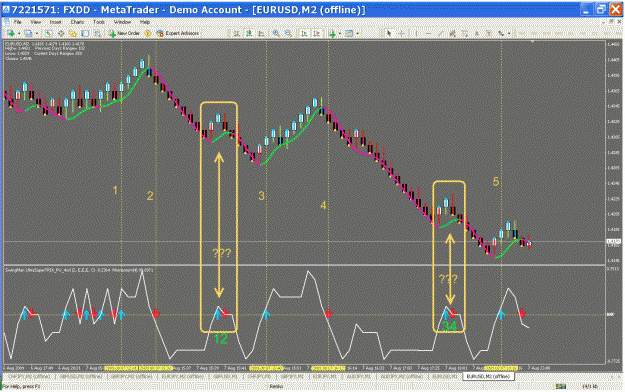Click the chart's right price scale
The image size is (625, 392).
(614, 152)
